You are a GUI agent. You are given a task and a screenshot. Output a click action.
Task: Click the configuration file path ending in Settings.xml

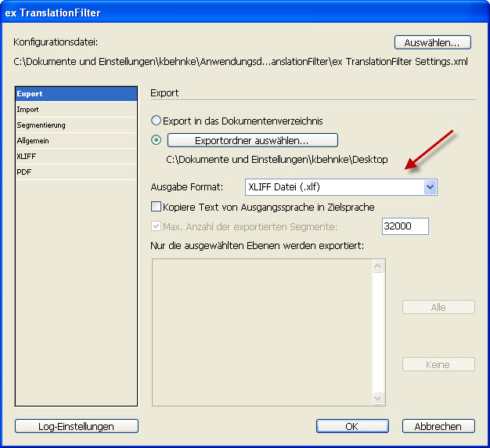coord(240,62)
